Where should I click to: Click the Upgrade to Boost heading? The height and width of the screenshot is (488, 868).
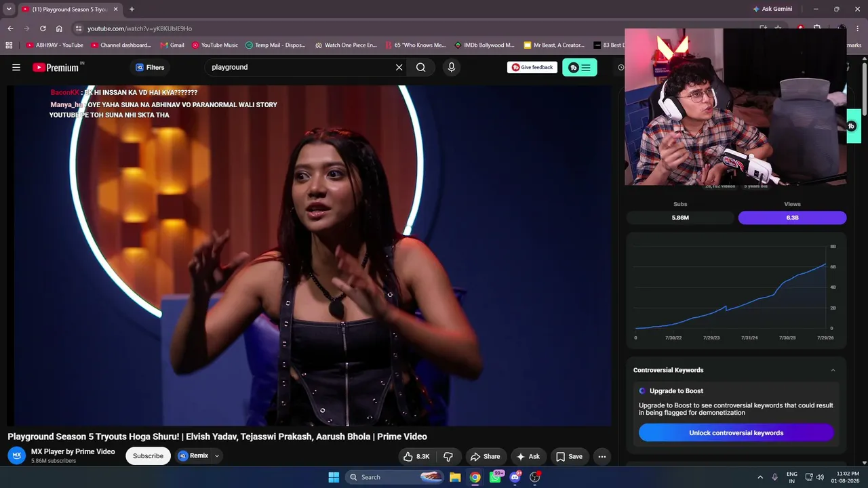pyautogui.click(x=676, y=391)
